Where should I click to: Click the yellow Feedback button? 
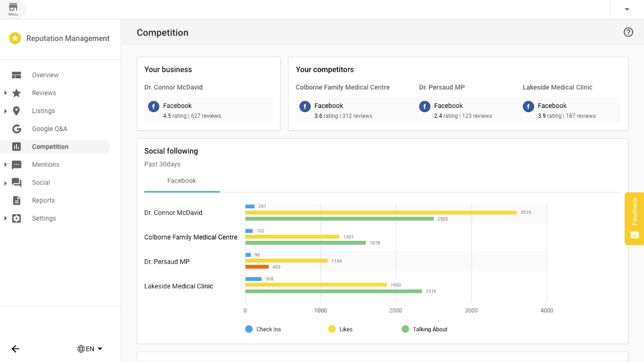click(634, 218)
